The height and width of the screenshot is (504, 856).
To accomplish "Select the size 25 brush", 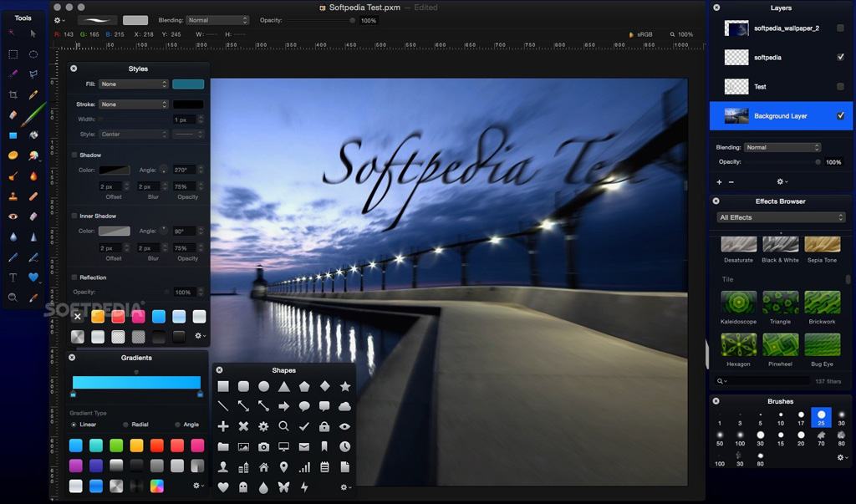I will coord(821,417).
